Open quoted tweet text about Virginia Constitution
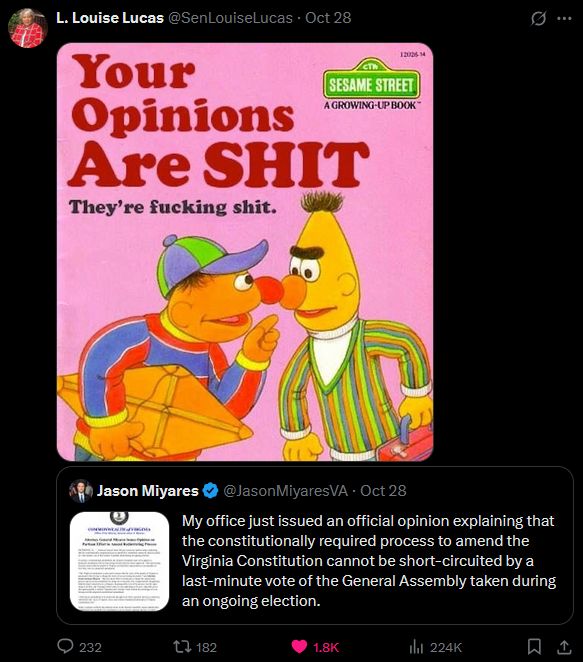The height and width of the screenshot is (662, 583). (369, 561)
